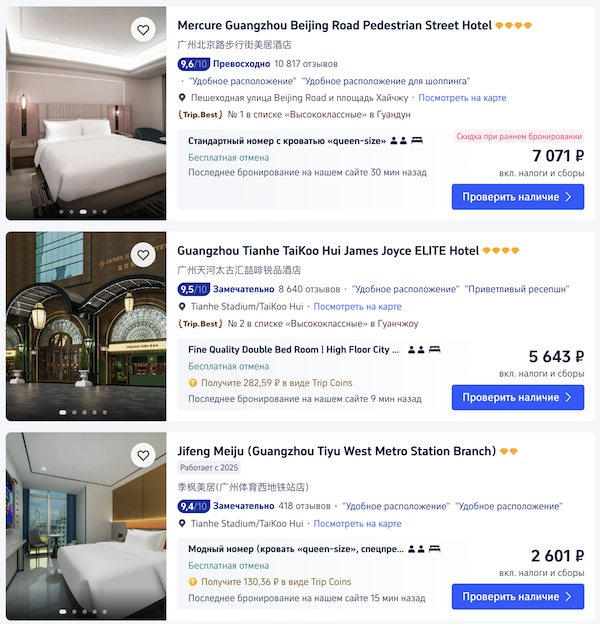Viewport: 600px width, 624px height.
Task: Click bed icon next to Fine Quality Double Room
Action: 434,349
